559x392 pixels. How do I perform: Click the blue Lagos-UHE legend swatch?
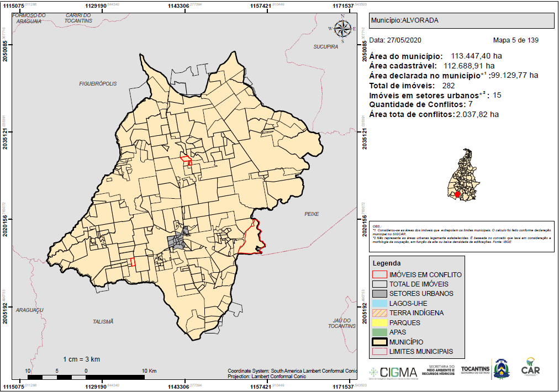[379, 303]
